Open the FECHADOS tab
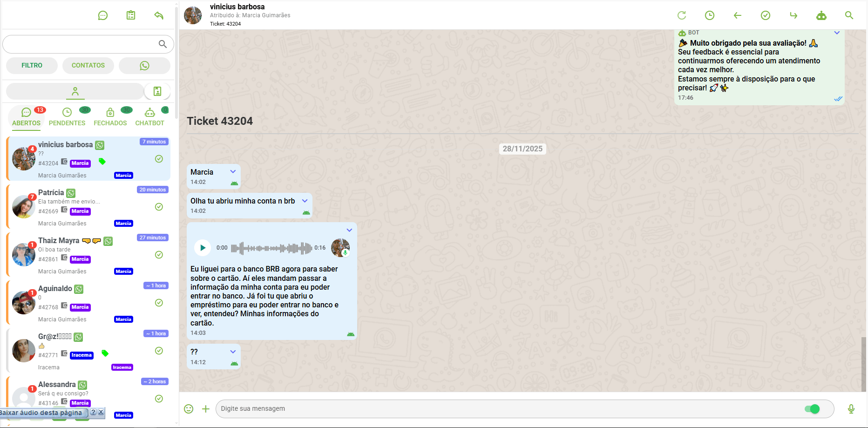This screenshot has width=868, height=428. tap(110, 117)
